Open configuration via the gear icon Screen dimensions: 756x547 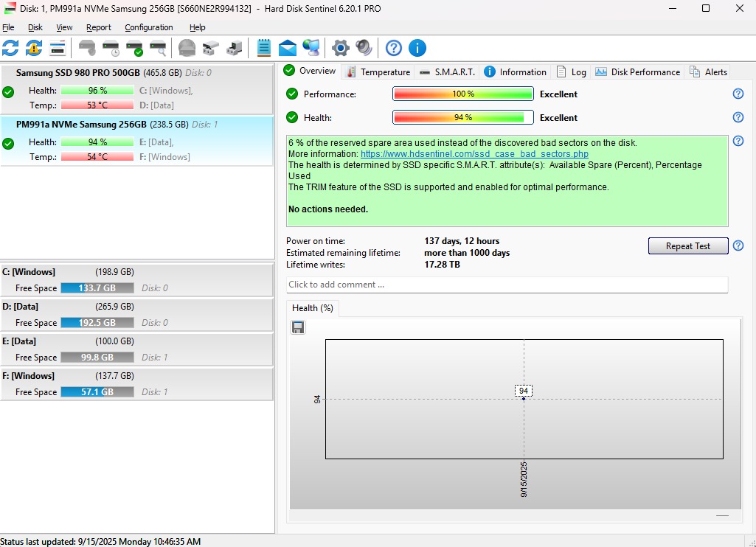click(x=341, y=48)
